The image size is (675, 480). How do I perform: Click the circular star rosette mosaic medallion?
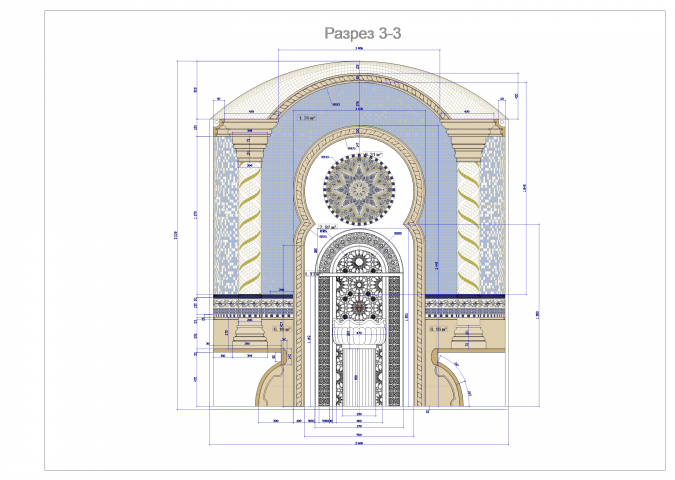point(359,190)
